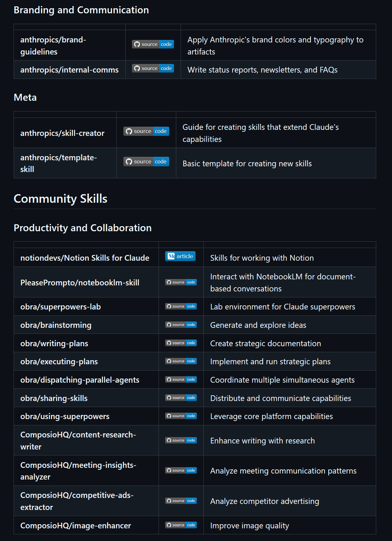Click the source code badge for ComposioHQ/content-research-writer
Screen dimensions: 392x541
181,441
